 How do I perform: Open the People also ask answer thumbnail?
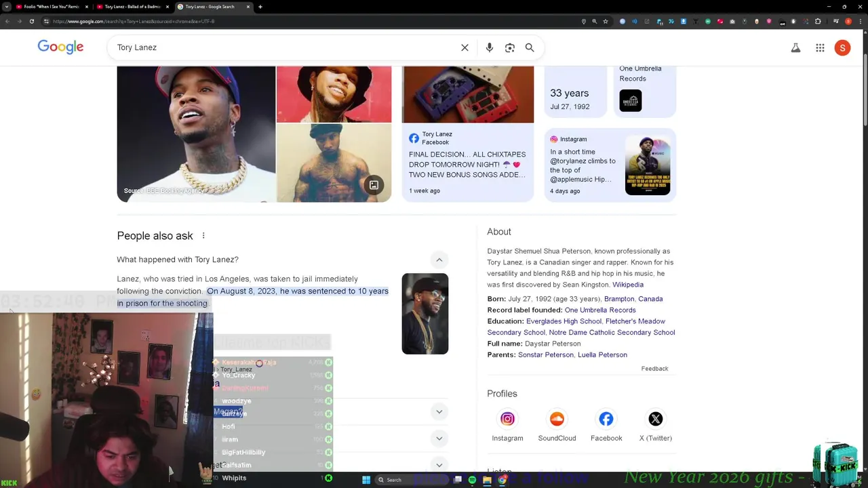425,314
